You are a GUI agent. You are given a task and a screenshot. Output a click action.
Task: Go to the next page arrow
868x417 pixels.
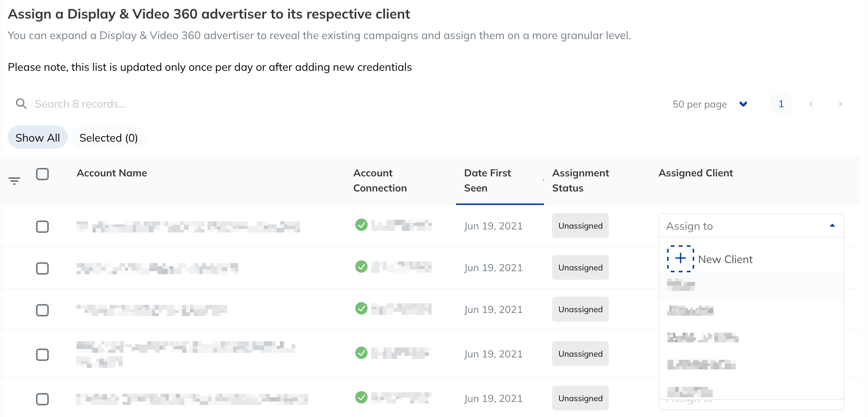coord(840,104)
